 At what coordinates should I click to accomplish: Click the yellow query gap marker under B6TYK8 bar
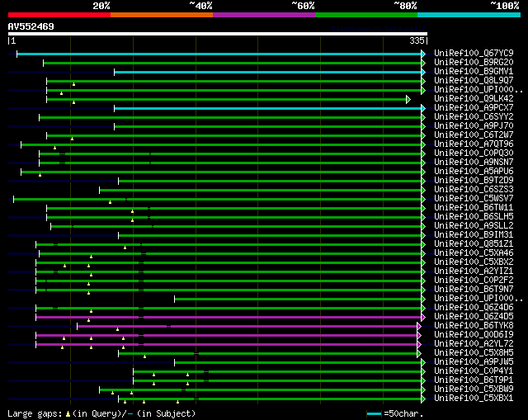pyautogui.click(x=117, y=329)
